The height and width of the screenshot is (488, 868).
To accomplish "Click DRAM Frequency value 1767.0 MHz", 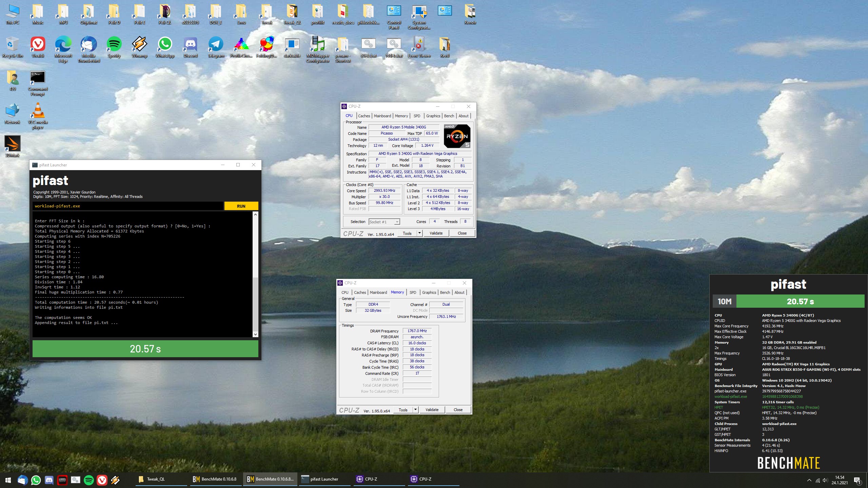I will (x=417, y=331).
